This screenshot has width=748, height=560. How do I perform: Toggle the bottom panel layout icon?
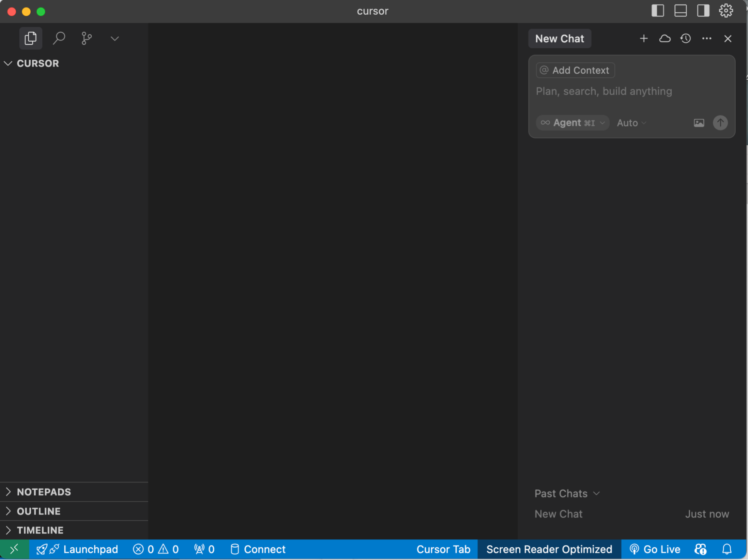(680, 10)
